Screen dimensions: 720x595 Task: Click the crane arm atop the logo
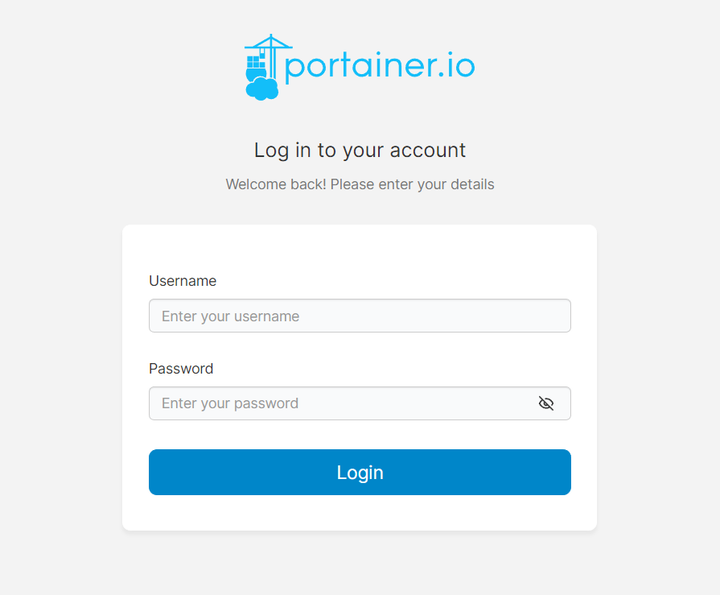tap(269, 42)
